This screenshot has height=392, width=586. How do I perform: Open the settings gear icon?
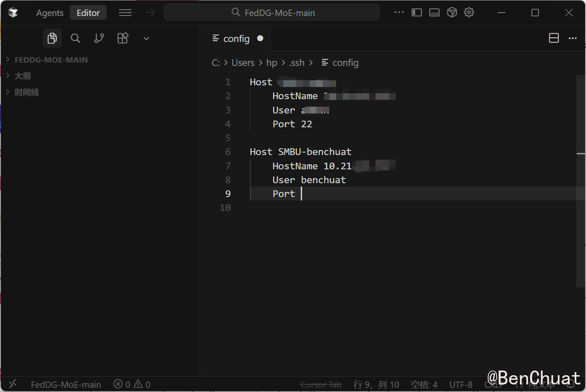(x=469, y=13)
